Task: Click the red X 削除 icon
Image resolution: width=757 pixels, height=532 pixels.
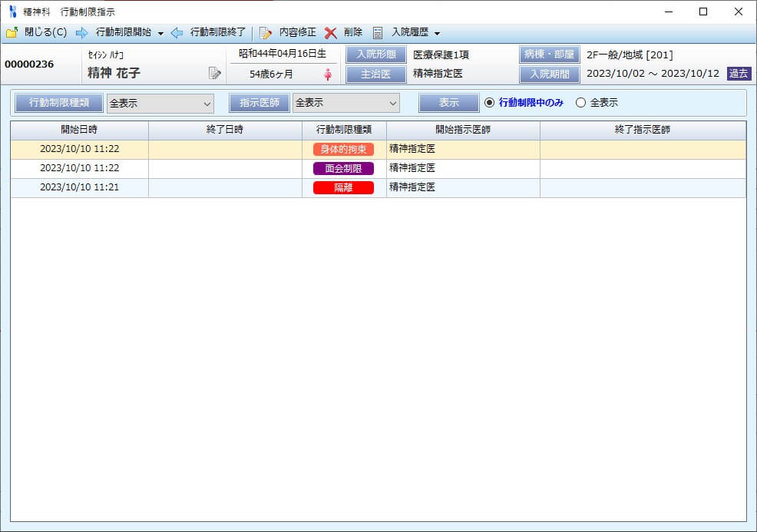Action: [331, 33]
